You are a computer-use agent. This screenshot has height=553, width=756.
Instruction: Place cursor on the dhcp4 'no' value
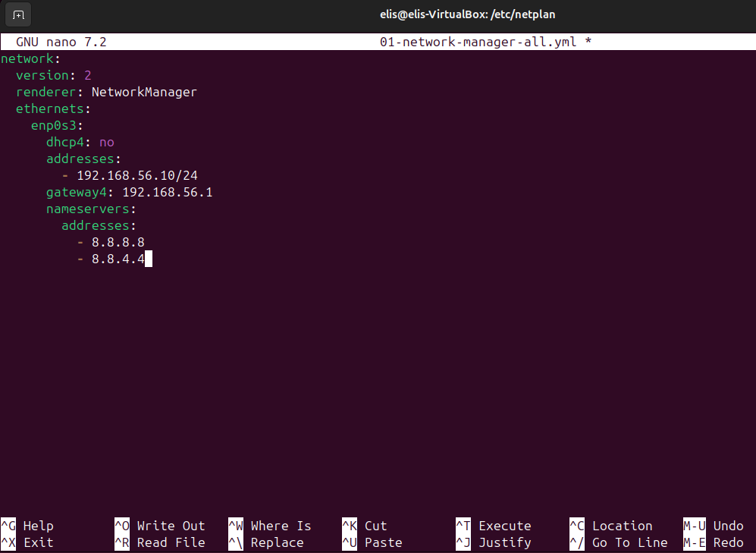107,142
